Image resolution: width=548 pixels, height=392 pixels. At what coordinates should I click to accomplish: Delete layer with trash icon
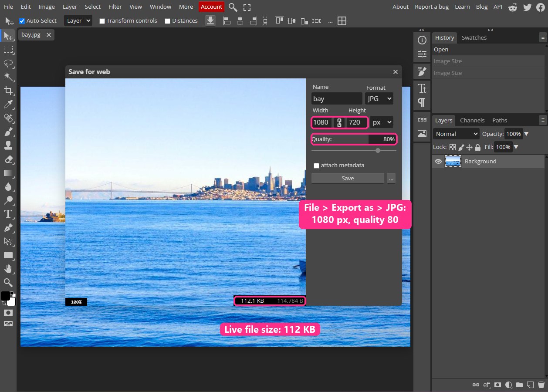(541, 385)
